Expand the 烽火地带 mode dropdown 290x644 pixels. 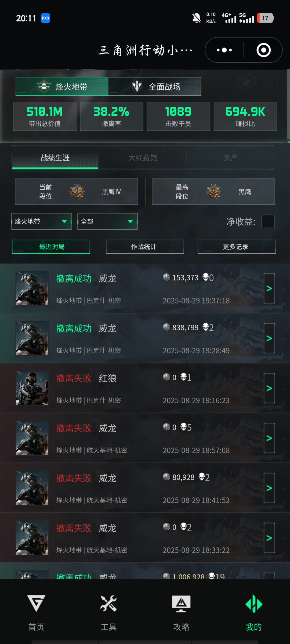(x=41, y=221)
